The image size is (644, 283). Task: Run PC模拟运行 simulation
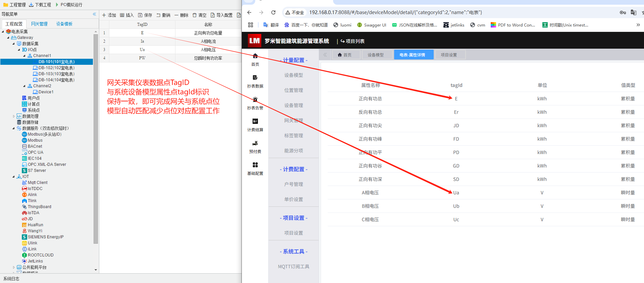[69, 5]
